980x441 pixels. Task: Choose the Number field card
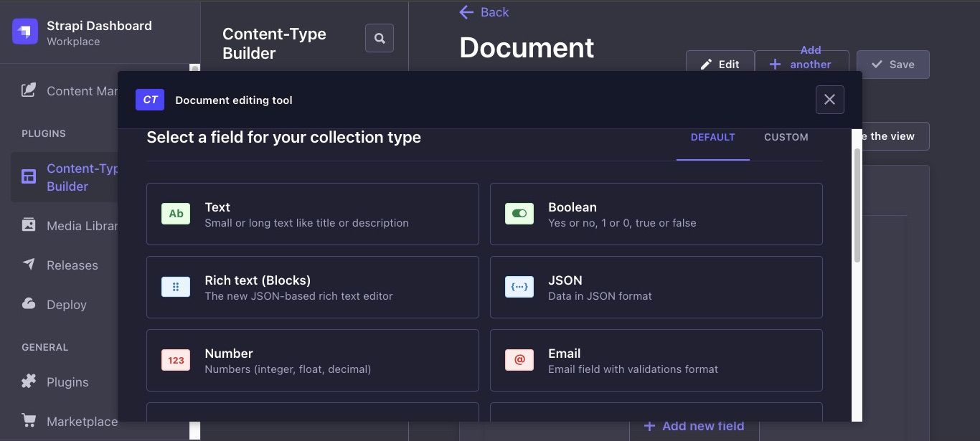click(313, 360)
